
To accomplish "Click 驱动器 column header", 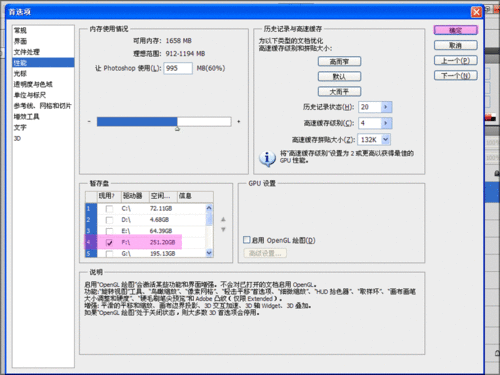I will click(134, 196).
